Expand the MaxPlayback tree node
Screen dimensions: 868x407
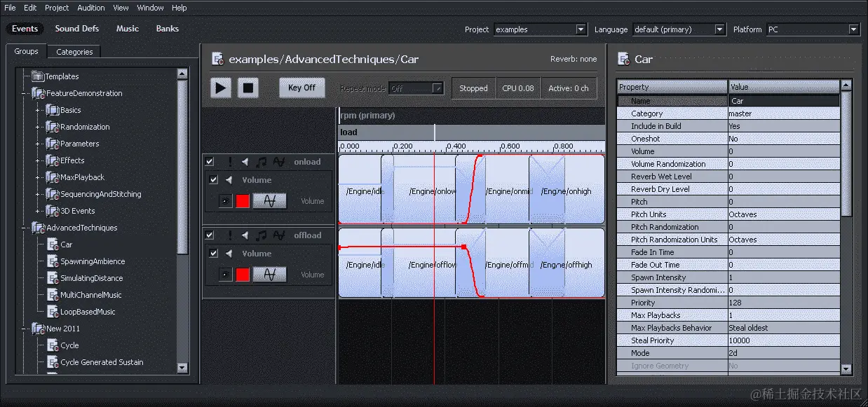point(38,177)
